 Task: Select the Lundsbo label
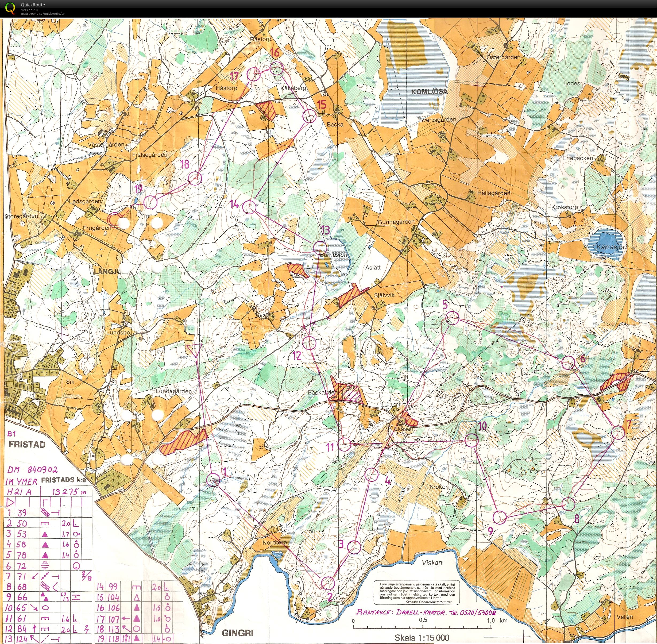click(x=118, y=333)
